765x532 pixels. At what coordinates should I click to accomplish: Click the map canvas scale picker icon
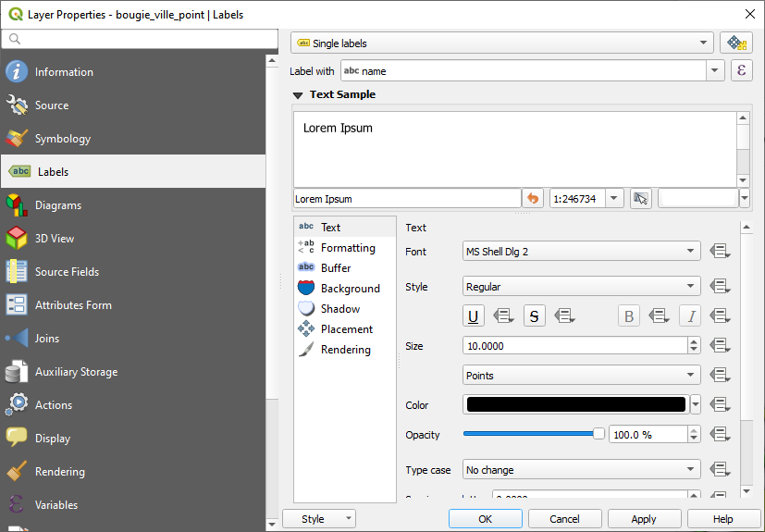(x=640, y=199)
